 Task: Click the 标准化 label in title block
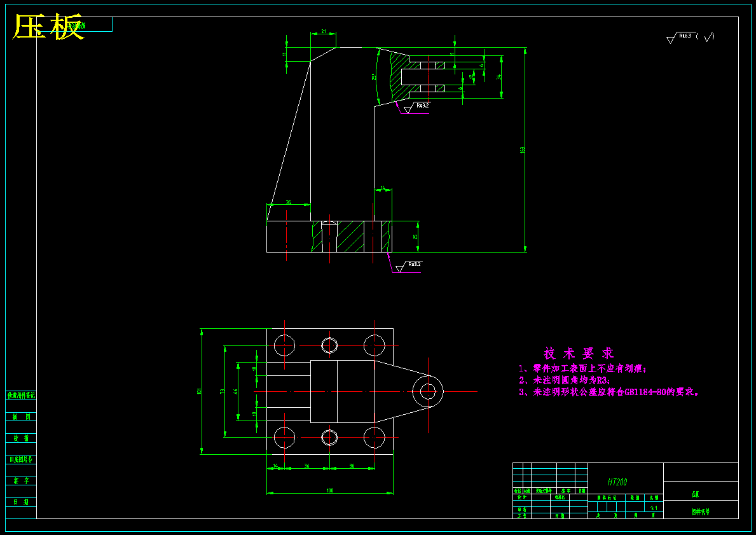(560, 497)
